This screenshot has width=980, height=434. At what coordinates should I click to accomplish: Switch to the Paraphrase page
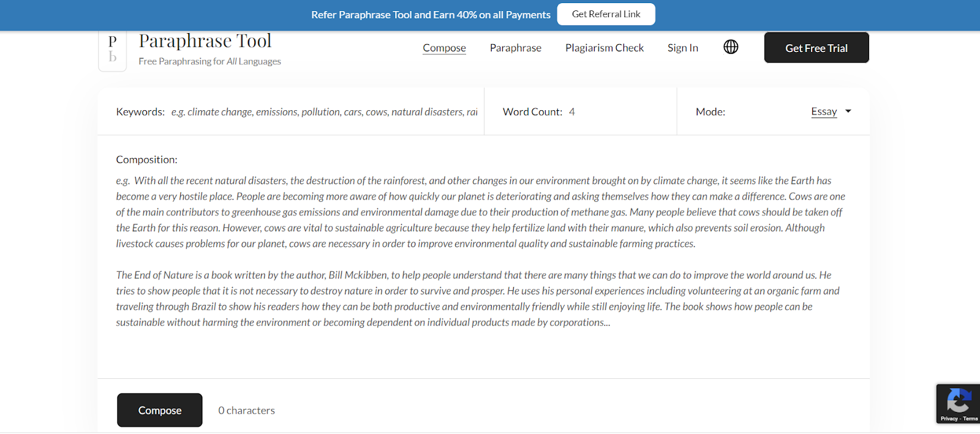click(x=515, y=48)
